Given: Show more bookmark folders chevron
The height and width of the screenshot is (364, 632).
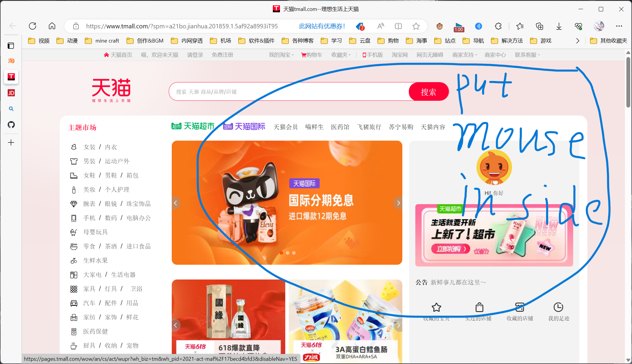Looking at the screenshot, I should click(578, 41).
